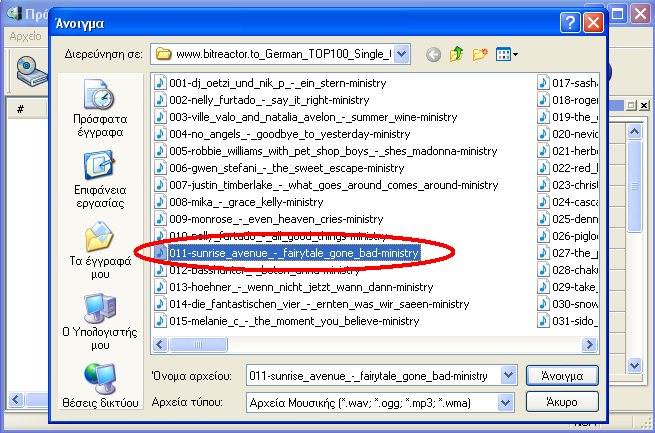The height and width of the screenshot is (433, 655).
Task: Click in the Όνομα αρχείου text field
Action: coord(373,376)
